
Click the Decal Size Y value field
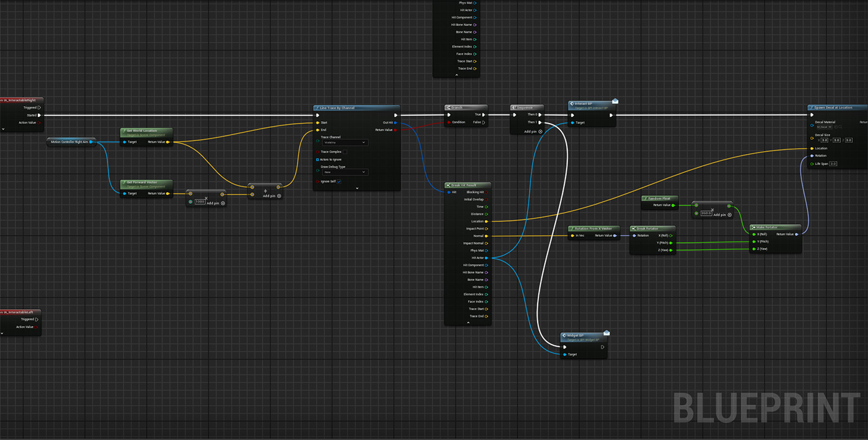pyautogui.click(x=837, y=140)
